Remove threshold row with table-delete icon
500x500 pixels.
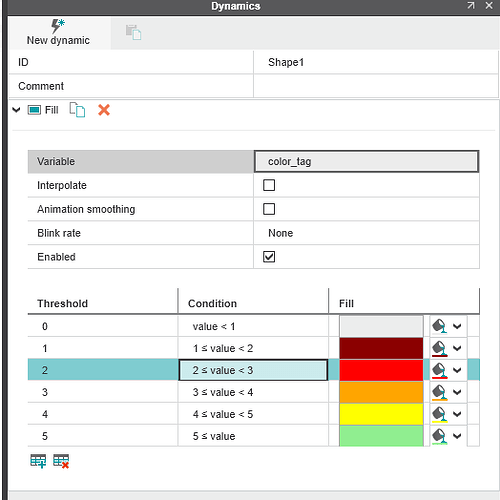point(61,461)
